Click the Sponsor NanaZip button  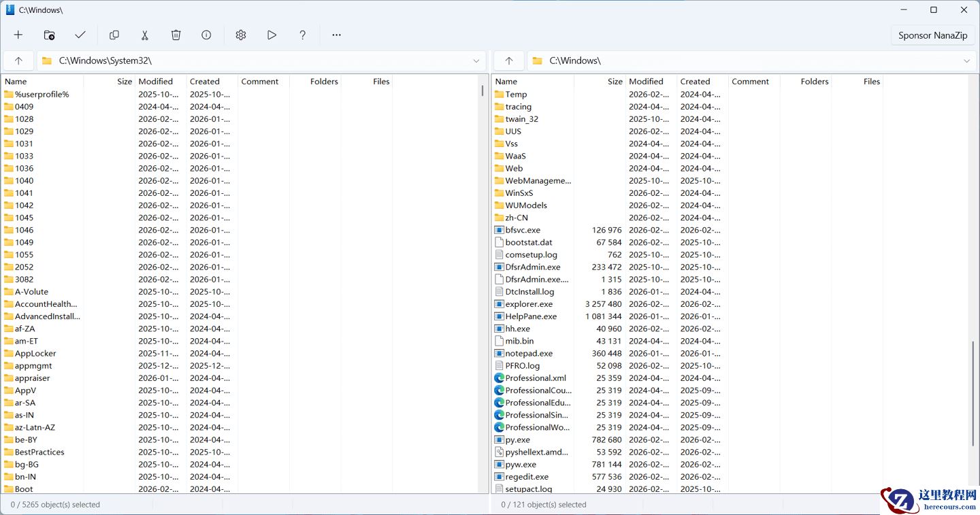pos(932,35)
